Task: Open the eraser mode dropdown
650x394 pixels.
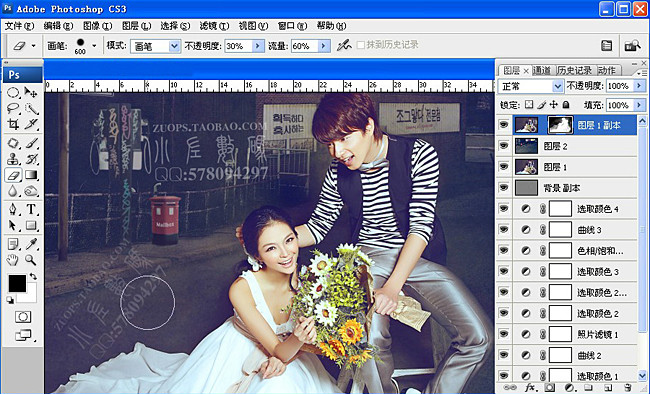Action: (x=175, y=46)
